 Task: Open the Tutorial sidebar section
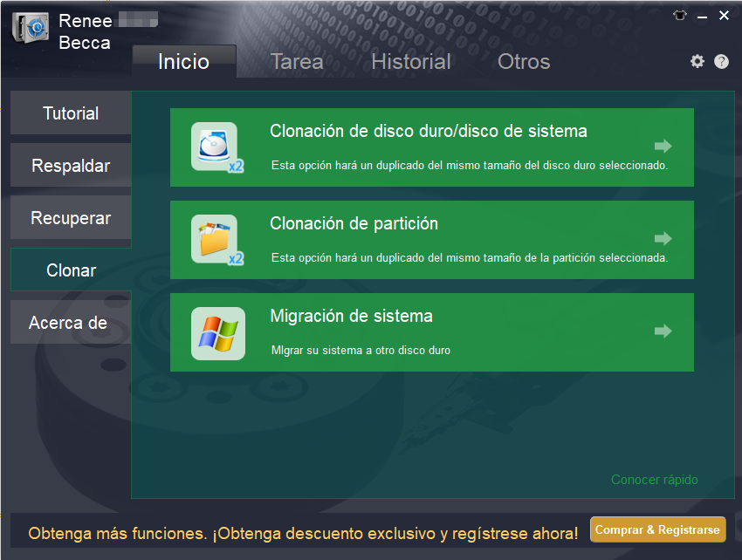click(x=71, y=113)
